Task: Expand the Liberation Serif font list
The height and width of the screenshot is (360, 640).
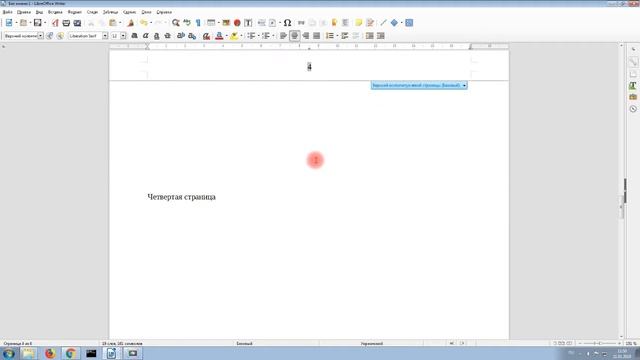Action: pos(105,36)
